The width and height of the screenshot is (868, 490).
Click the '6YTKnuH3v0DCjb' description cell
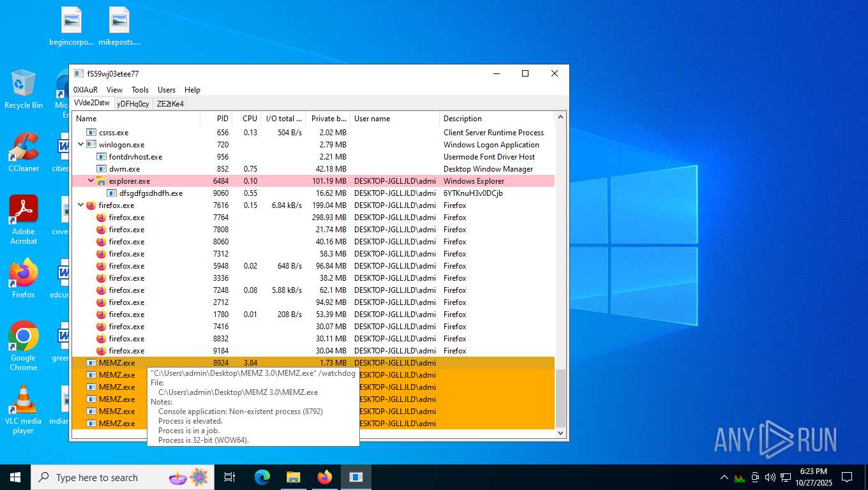click(x=474, y=193)
